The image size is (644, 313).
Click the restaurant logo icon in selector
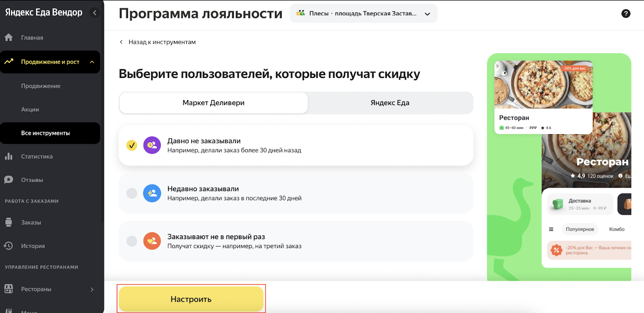coord(301,13)
